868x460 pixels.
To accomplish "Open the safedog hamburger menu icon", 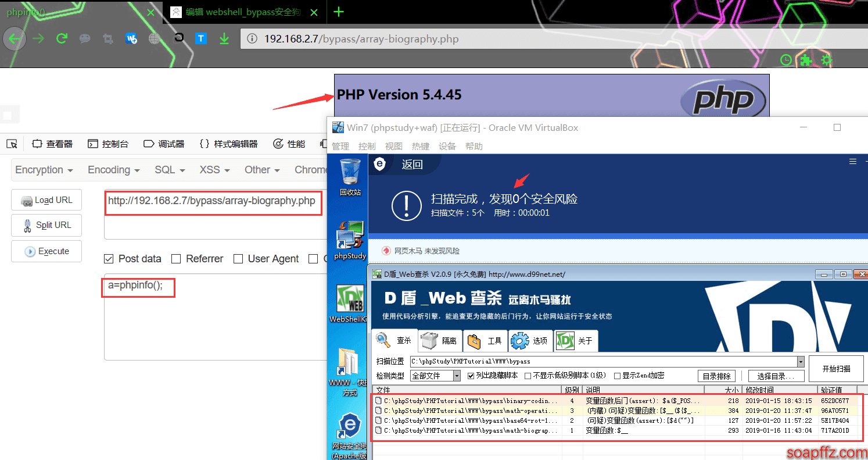I will (x=853, y=162).
